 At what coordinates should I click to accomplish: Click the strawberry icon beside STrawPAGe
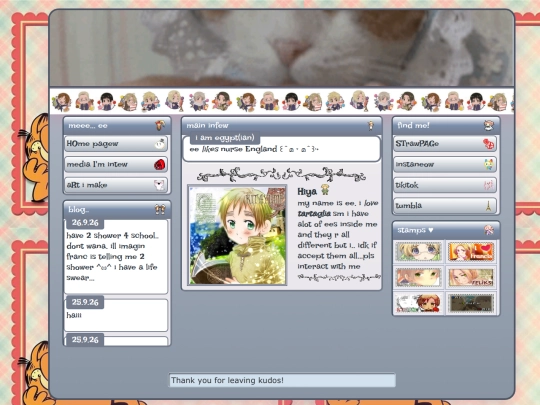[x=488, y=144]
